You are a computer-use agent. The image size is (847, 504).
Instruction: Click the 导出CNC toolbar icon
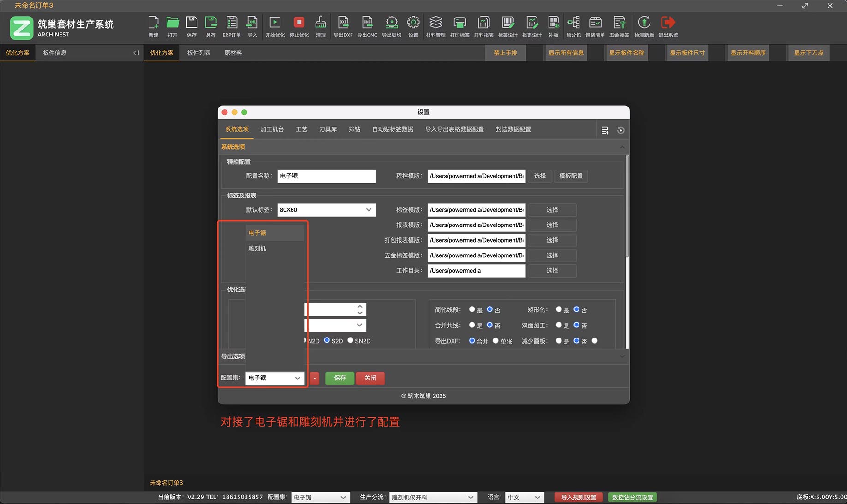tap(367, 26)
